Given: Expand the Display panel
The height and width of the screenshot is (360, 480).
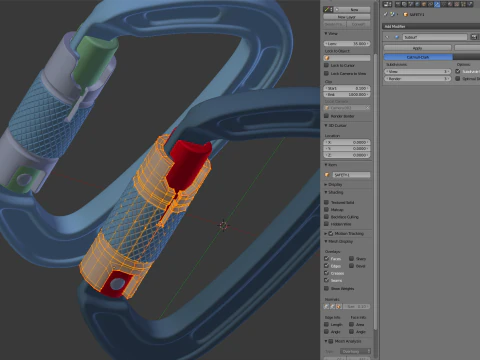Looking at the screenshot, I should pos(326,184).
